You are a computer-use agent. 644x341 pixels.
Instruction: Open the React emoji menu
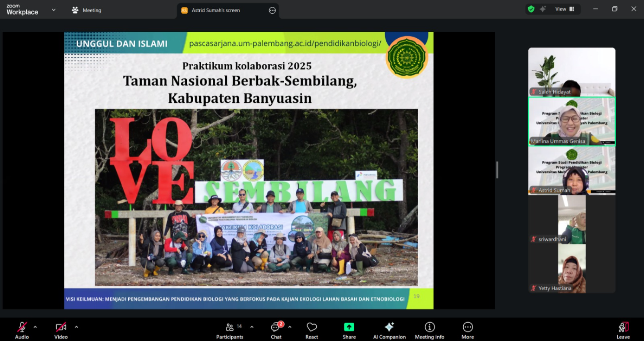312,330
